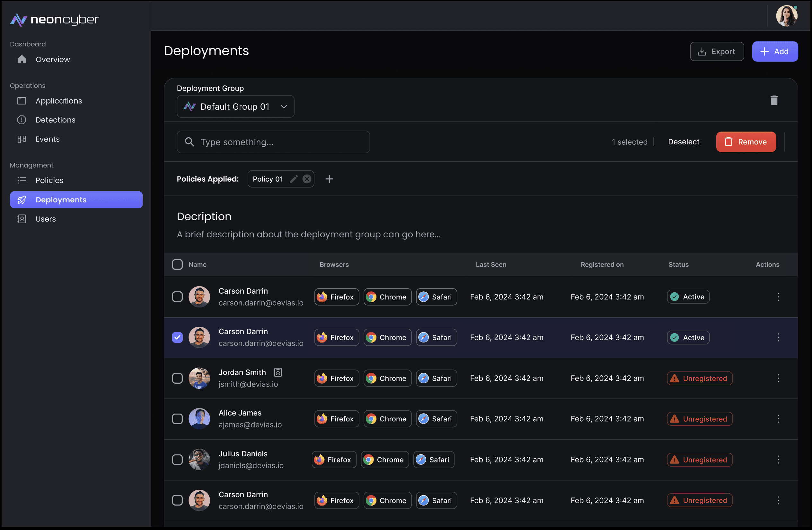
Task: Remove Policy 01 using the x icon
Action: tap(307, 179)
